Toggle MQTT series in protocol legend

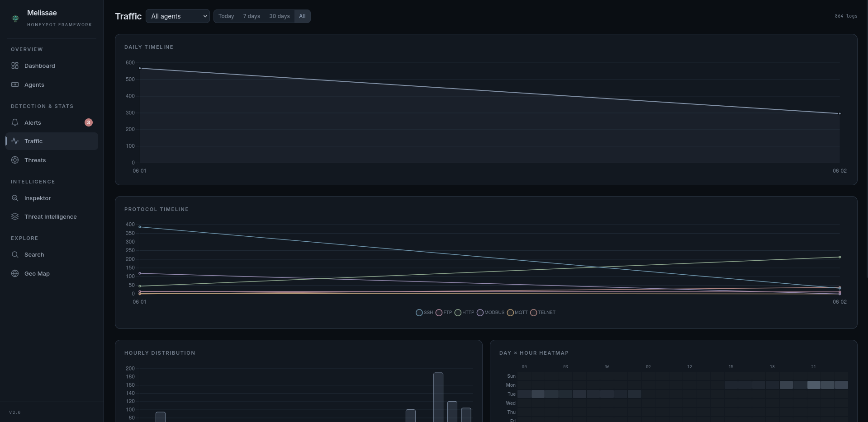click(517, 313)
